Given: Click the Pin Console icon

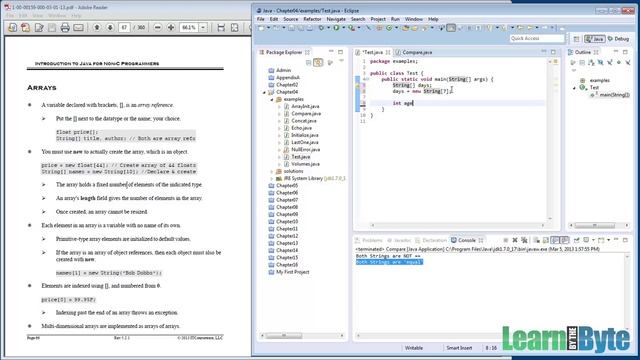Looking at the screenshot, I should click(x=576, y=240).
